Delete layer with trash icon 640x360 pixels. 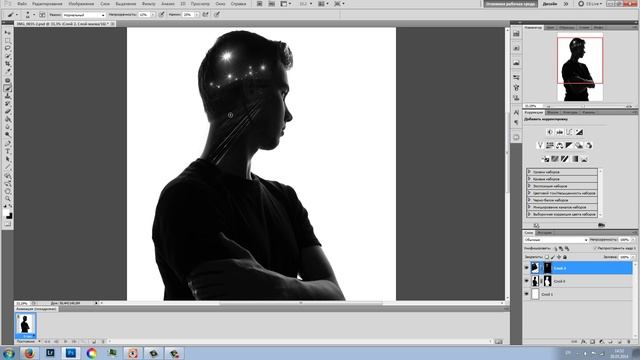point(628,341)
